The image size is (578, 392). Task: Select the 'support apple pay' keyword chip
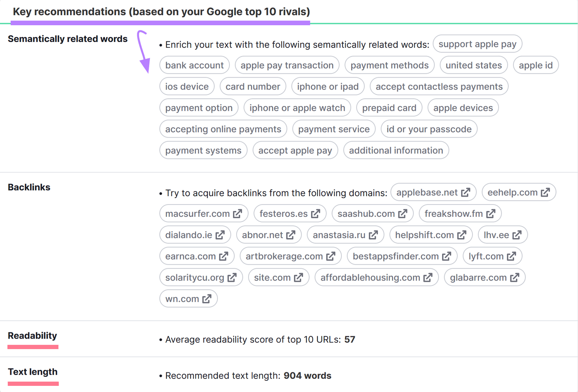pyautogui.click(x=478, y=44)
